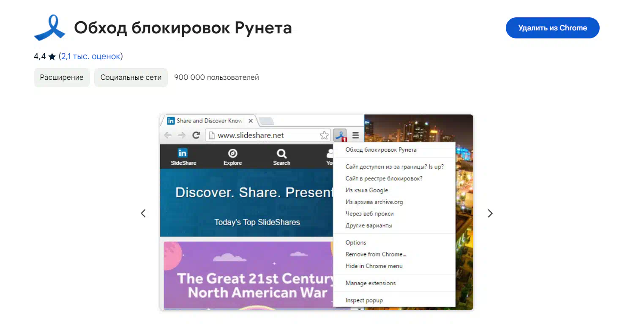Click the blue ribbon extension logo
Viewport: 644px width, 324px height.
[x=49, y=28]
